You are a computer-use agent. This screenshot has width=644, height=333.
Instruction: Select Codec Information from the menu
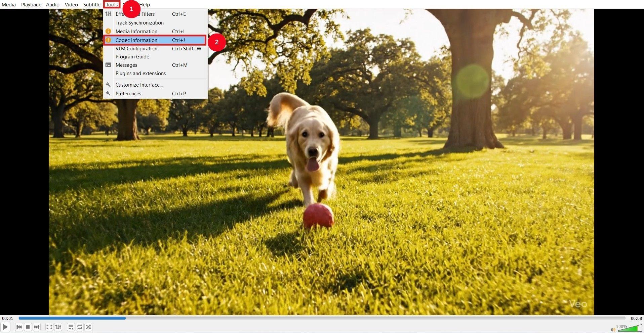tap(136, 40)
